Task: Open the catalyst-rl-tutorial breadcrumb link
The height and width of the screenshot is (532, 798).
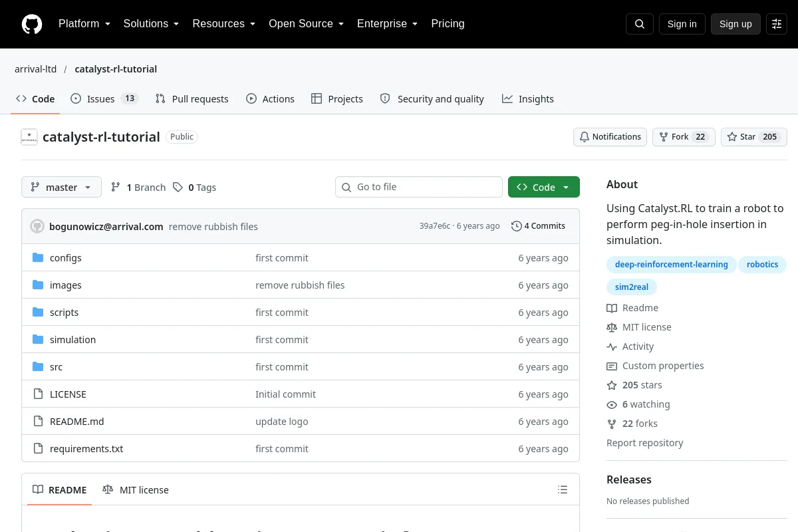Action: 116,69
